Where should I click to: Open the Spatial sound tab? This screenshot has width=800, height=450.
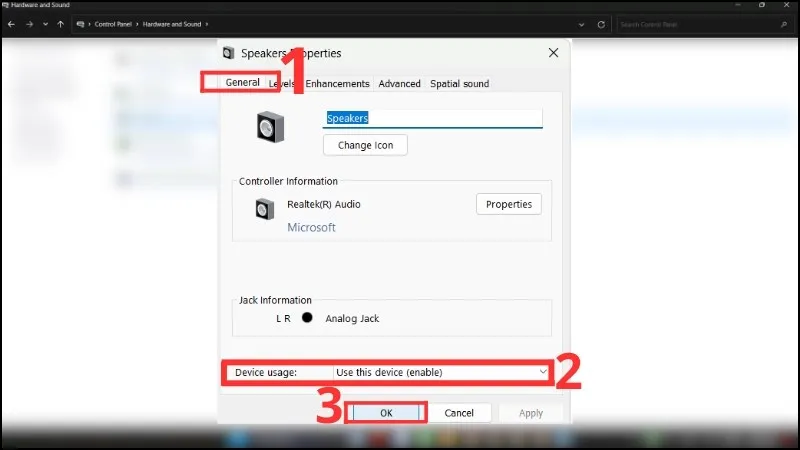click(x=459, y=84)
